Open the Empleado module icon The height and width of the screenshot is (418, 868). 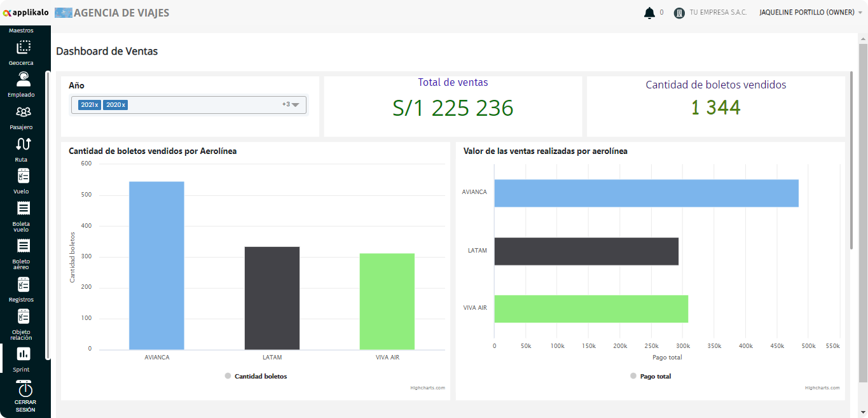(x=24, y=79)
